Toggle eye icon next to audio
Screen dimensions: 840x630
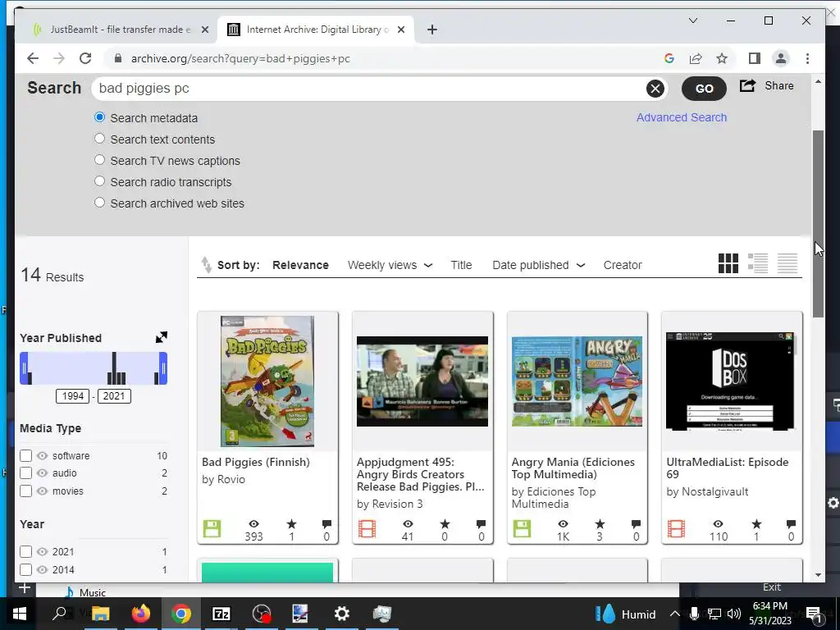coord(43,473)
